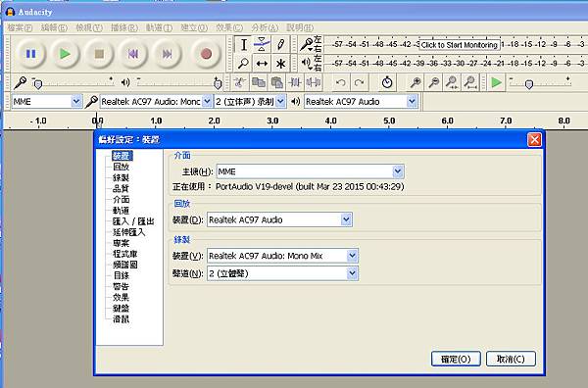Select 鍵盤 in the preferences tree
Screen dimensions: 588x388
122,309
